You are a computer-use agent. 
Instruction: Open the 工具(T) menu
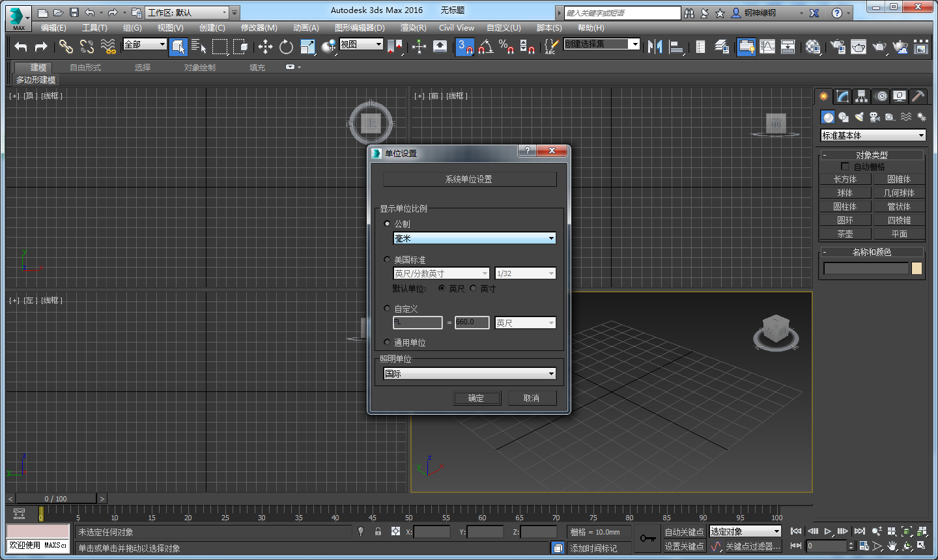[94, 28]
